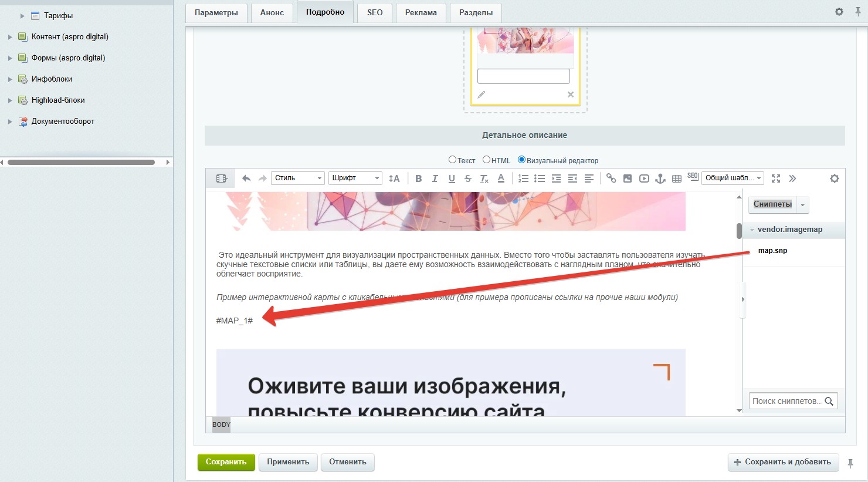
Task: Switch to the Параметры tab
Action: pyautogui.click(x=216, y=12)
